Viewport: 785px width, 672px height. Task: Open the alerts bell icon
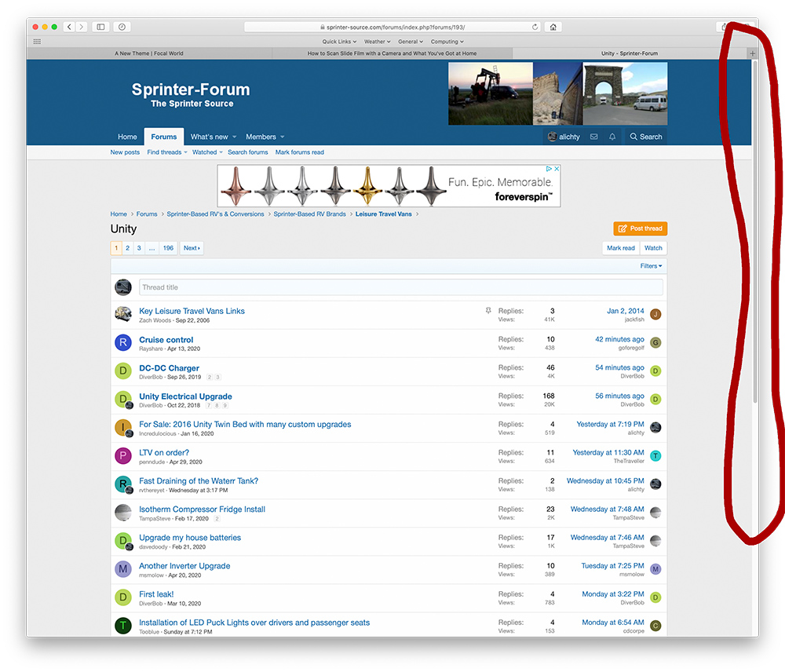click(612, 137)
